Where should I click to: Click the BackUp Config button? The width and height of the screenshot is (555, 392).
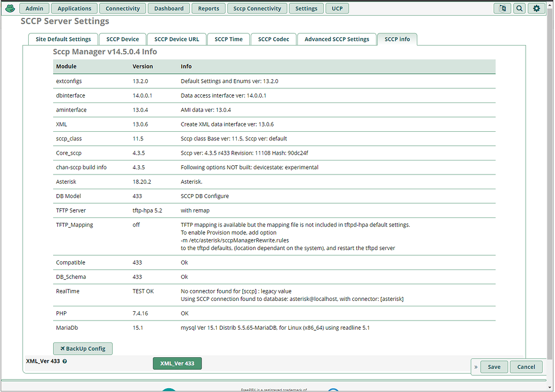(82, 348)
